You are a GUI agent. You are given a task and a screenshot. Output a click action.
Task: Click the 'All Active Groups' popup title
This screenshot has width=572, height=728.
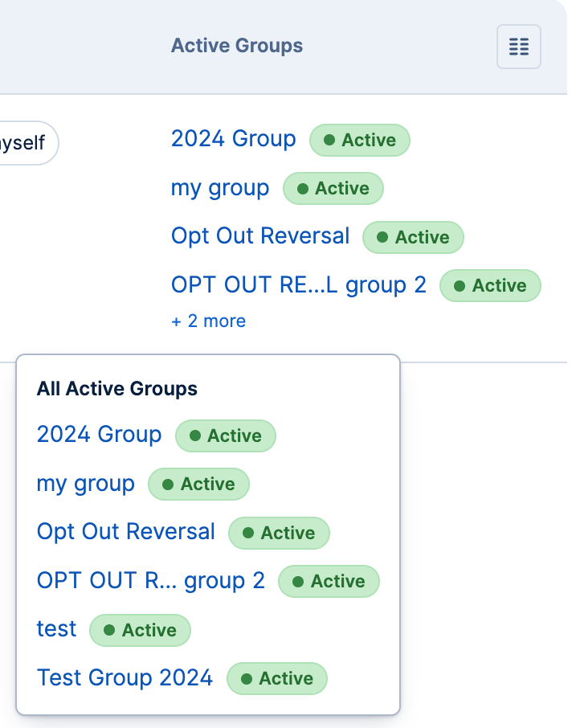[116, 388]
